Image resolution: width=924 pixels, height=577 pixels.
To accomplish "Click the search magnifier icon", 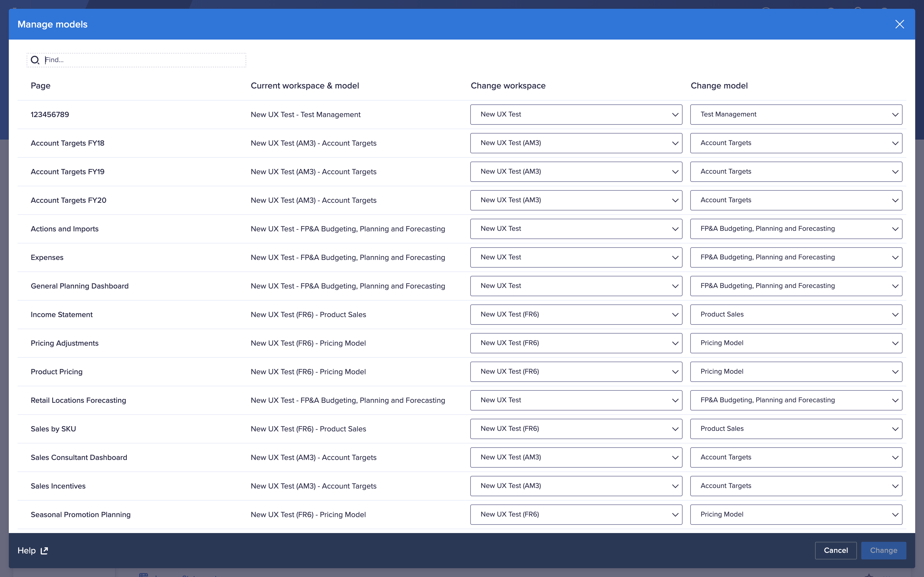I will [x=35, y=60].
